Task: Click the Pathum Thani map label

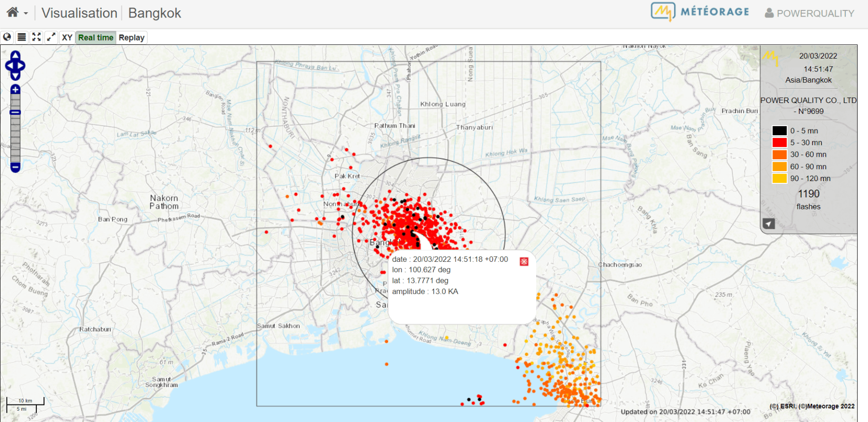Action: (x=395, y=126)
